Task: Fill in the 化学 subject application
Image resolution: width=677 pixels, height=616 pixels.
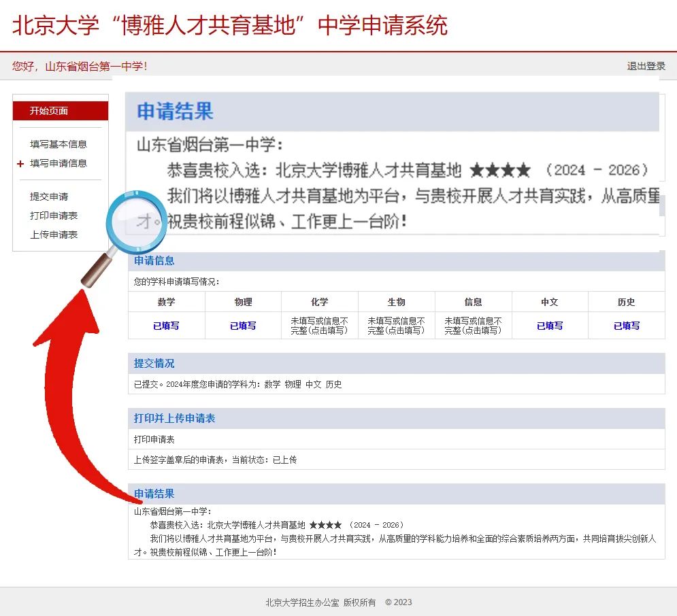Action: 320,326
